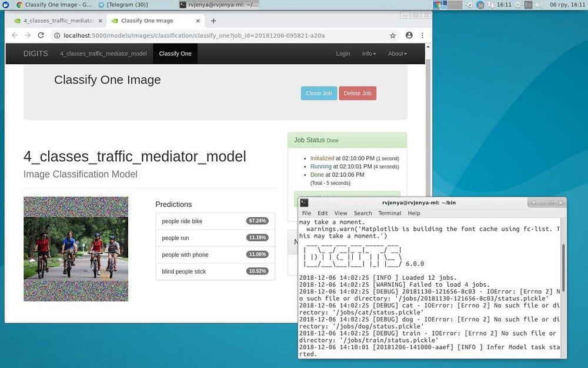This screenshot has height=368, width=588.
Task: Click the terminal shade (up arrow) button
Action: click(534, 203)
